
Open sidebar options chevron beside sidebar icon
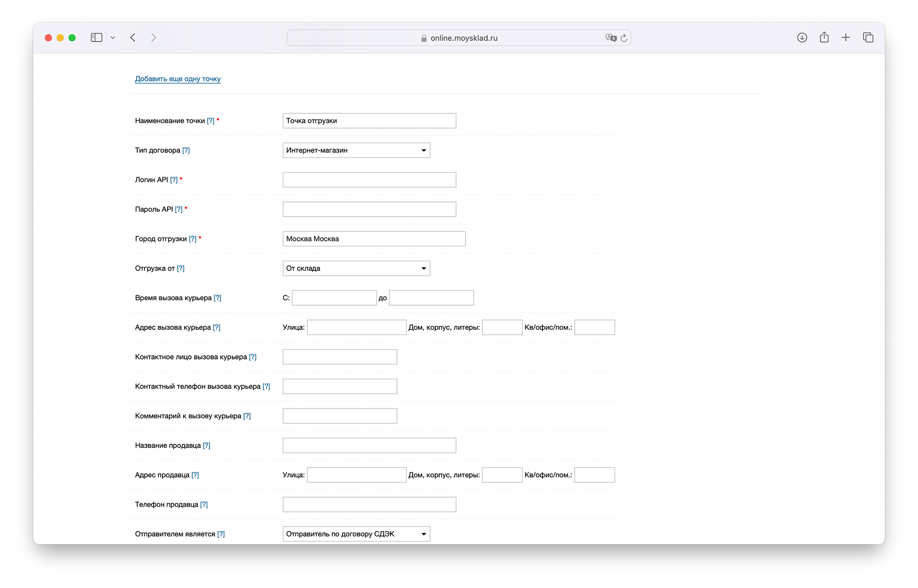pos(113,38)
